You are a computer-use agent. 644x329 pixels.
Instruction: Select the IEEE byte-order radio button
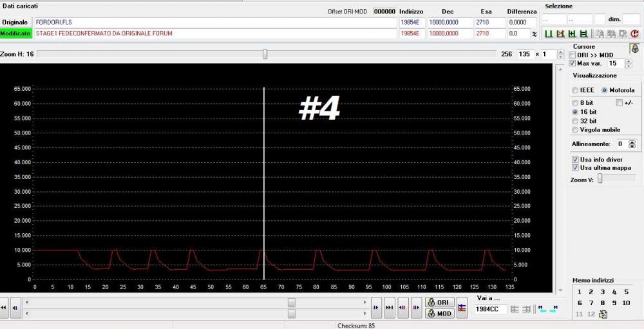[575, 90]
